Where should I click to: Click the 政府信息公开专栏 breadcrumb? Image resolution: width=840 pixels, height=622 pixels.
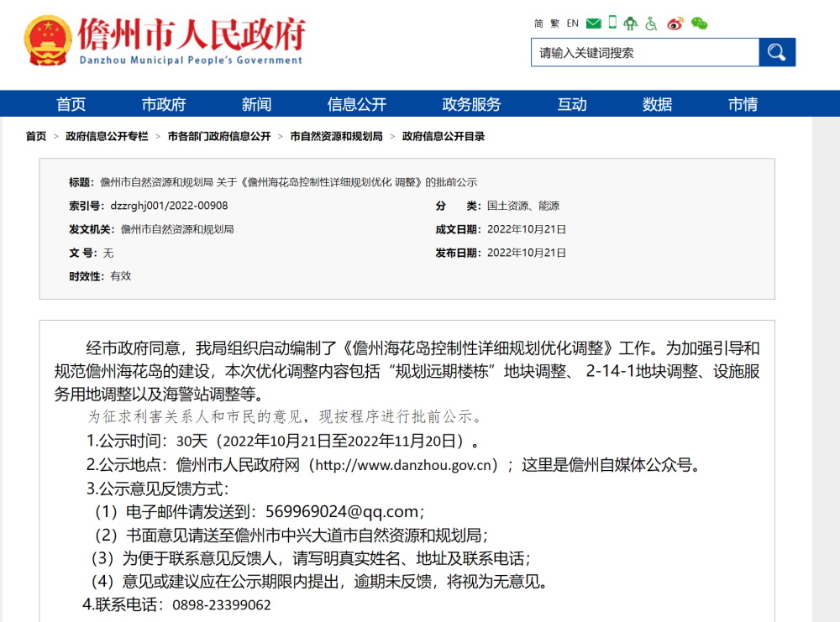[107, 137]
